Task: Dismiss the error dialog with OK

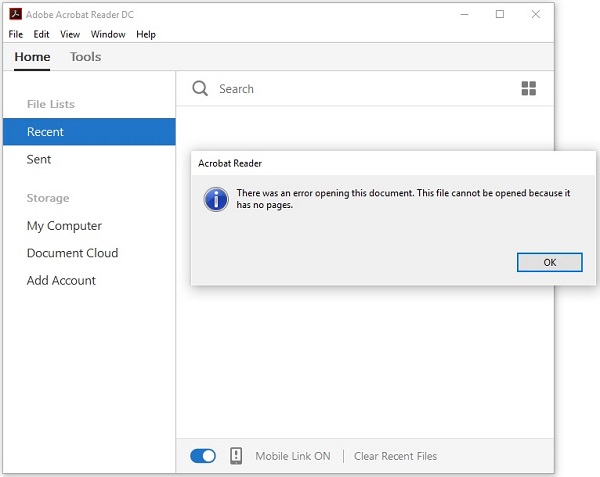Action: [549, 262]
